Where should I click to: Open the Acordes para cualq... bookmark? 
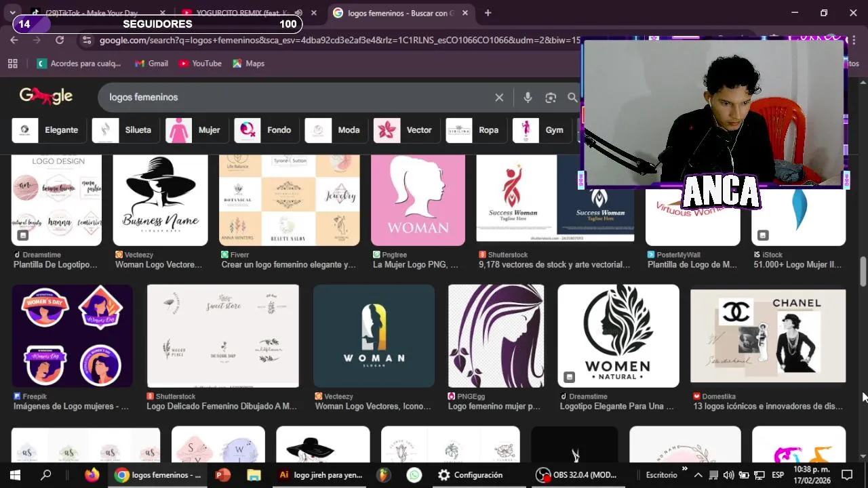pos(79,64)
